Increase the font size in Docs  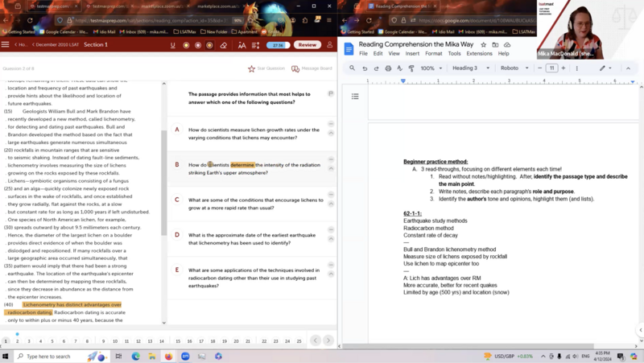563,68
